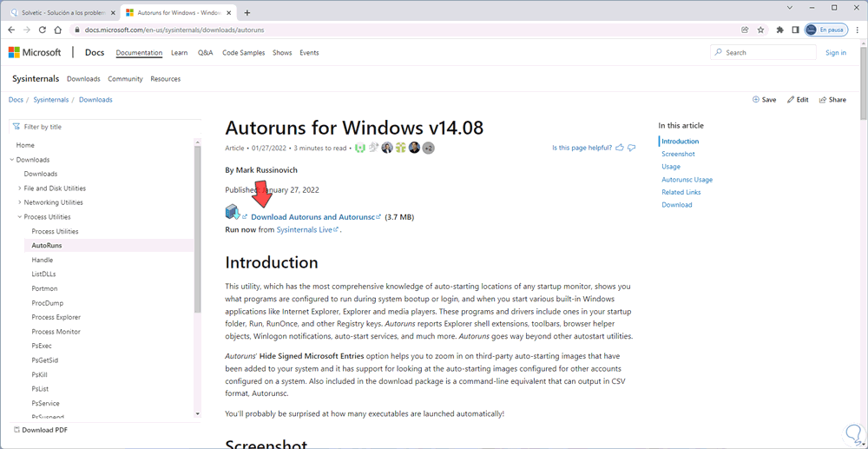
Task: Open Downloads in the Sysinternals menu
Action: tap(83, 79)
